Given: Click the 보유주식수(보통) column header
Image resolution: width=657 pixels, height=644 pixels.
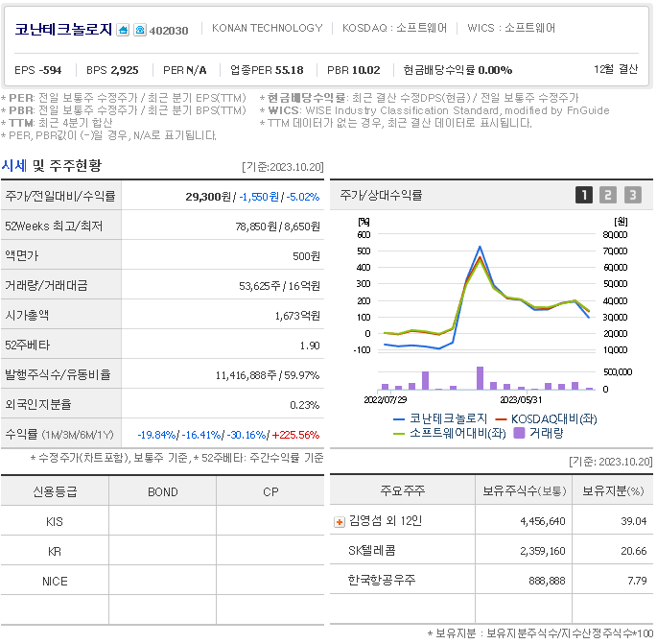Looking at the screenshot, I should point(524,490).
